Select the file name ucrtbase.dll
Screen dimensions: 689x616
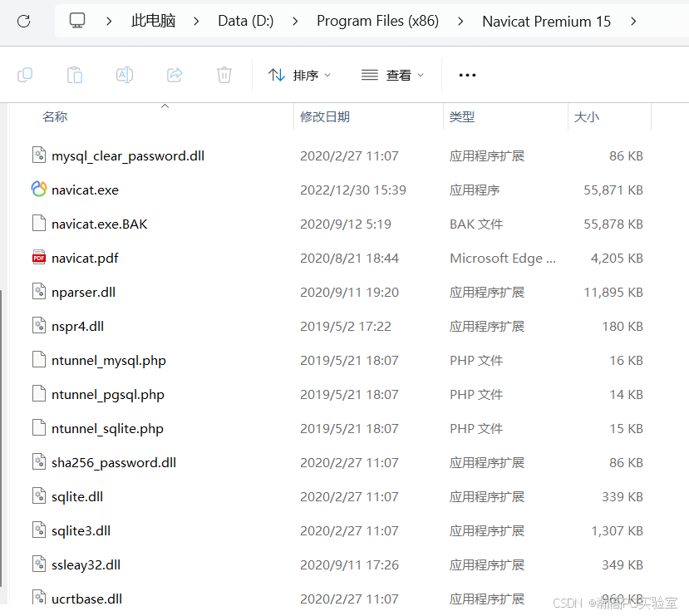click(87, 599)
